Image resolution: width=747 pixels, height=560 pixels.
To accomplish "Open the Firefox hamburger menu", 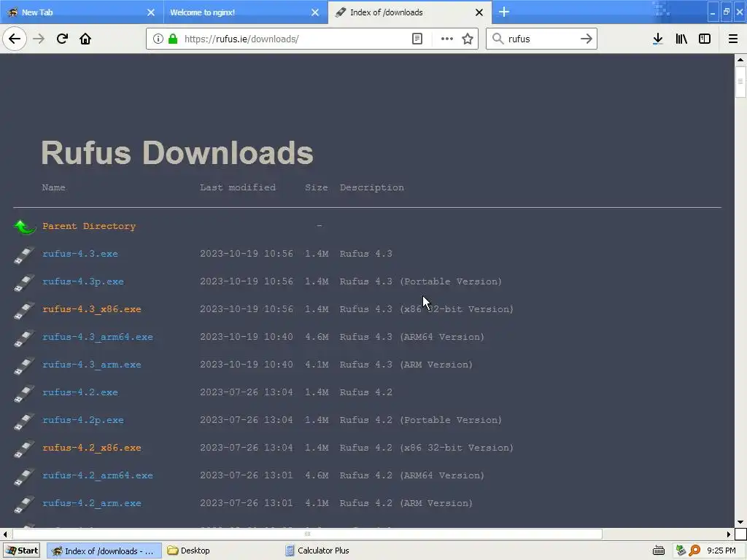I will 733,39.
